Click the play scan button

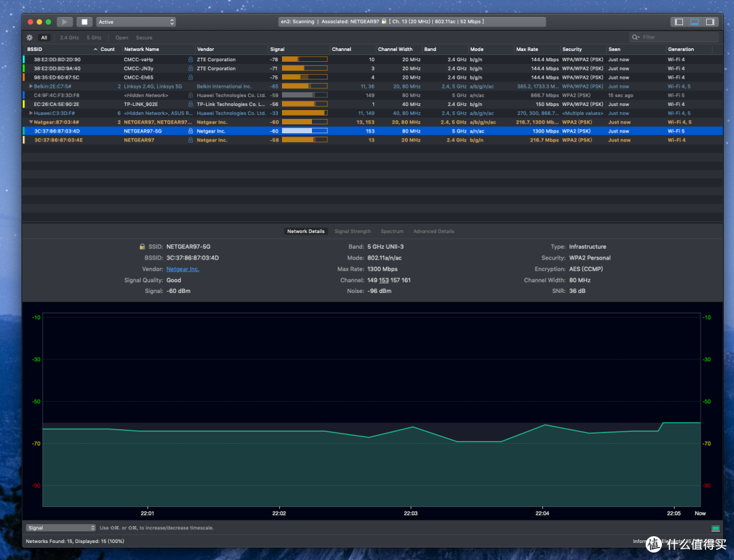coord(65,22)
